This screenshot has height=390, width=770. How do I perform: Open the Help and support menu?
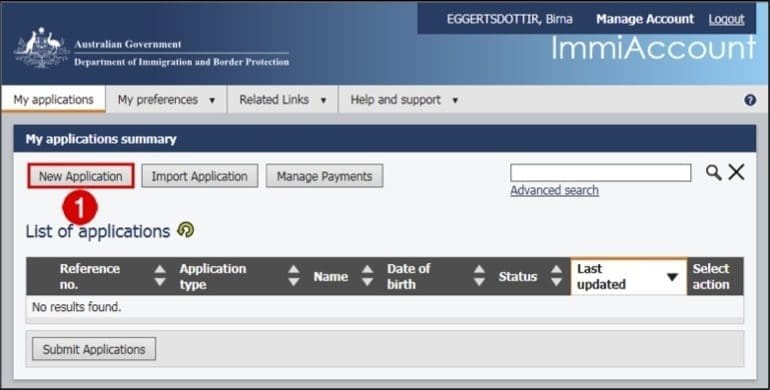click(404, 100)
